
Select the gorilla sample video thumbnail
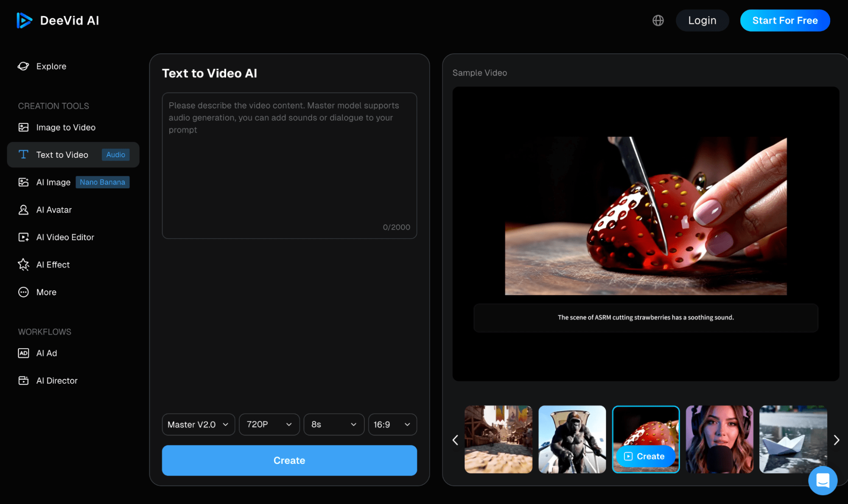[572, 440]
